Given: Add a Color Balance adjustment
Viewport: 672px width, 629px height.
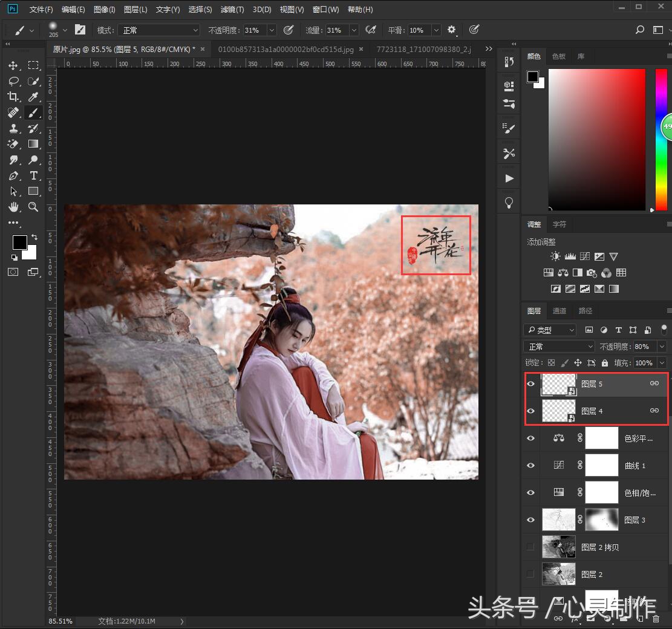Looking at the screenshot, I should click(x=563, y=272).
